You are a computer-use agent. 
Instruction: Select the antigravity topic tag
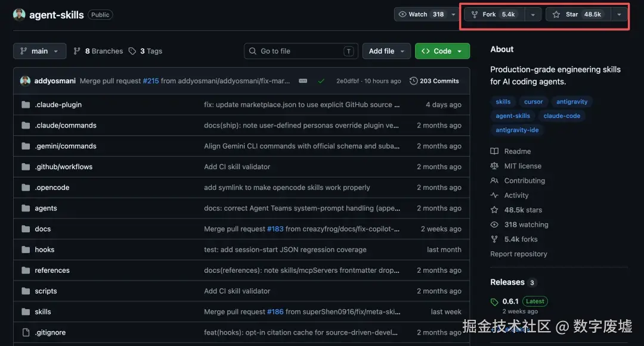[x=572, y=102]
